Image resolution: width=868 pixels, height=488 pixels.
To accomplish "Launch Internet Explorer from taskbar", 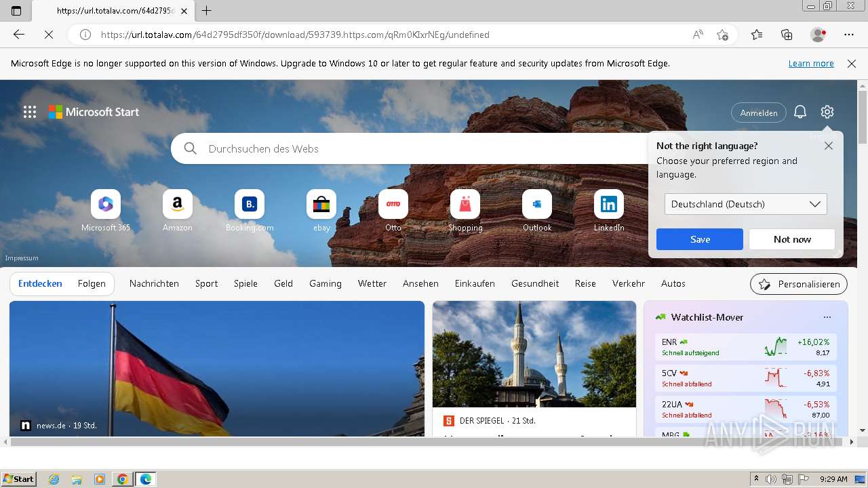I will [54, 479].
